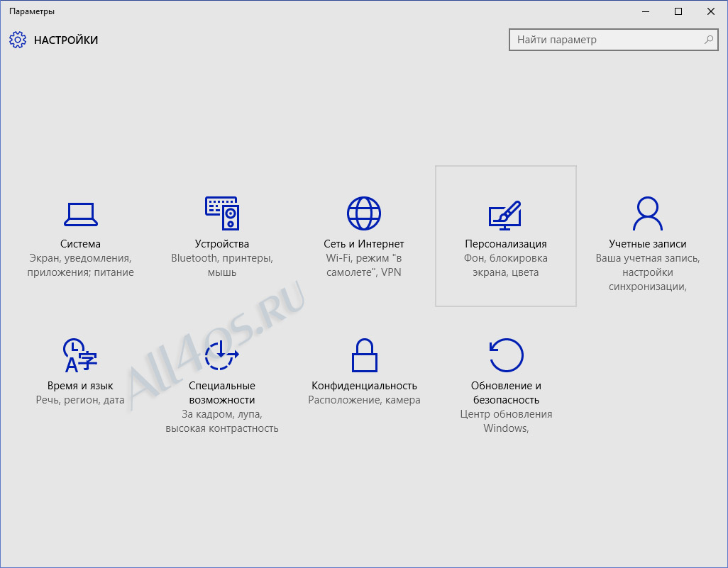Open the Специальные возможности icon
This screenshot has width=728, height=568.
point(222,355)
